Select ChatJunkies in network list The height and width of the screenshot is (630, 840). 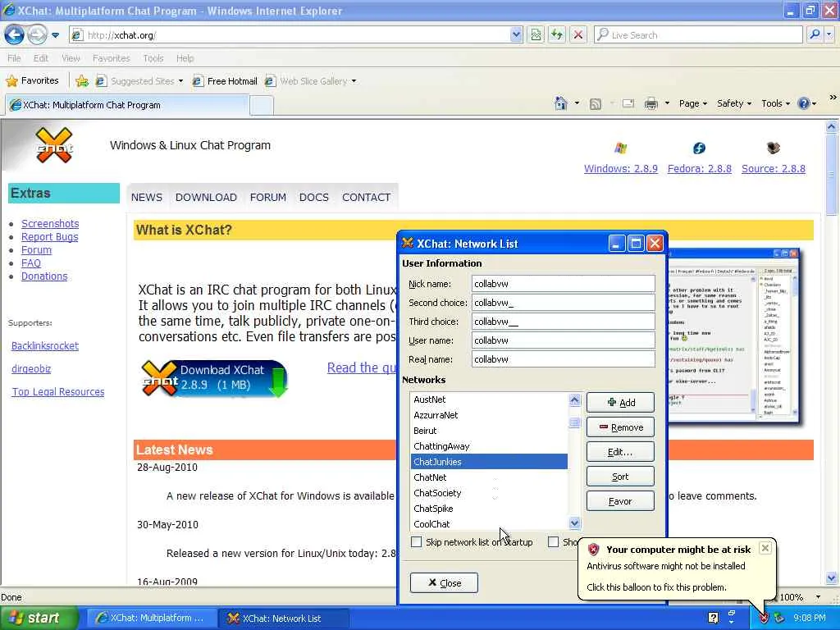point(489,462)
